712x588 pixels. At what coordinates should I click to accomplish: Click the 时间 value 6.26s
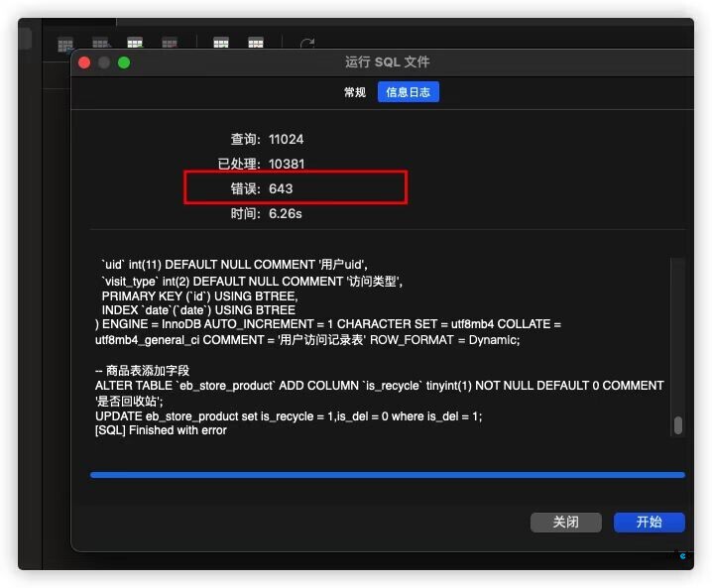coord(285,213)
